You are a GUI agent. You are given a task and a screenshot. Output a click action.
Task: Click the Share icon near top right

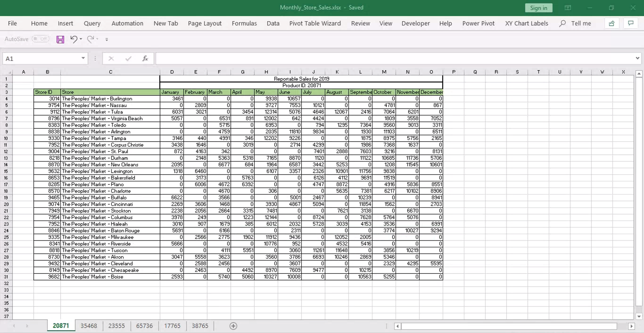point(611,23)
